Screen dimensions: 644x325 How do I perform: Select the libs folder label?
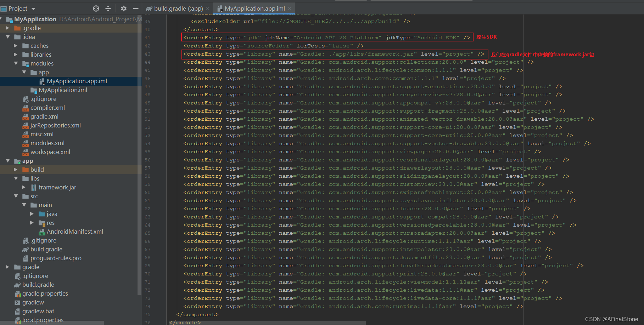tap(35, 178)
